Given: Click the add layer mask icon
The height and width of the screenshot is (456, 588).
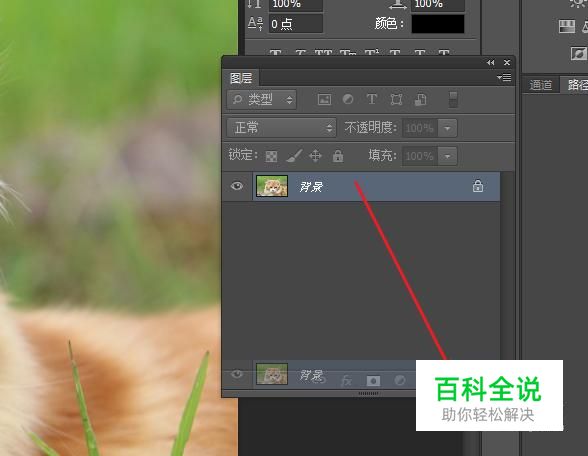Looking at the screenshot, I should pyautogui.click(x=373, y=381).
